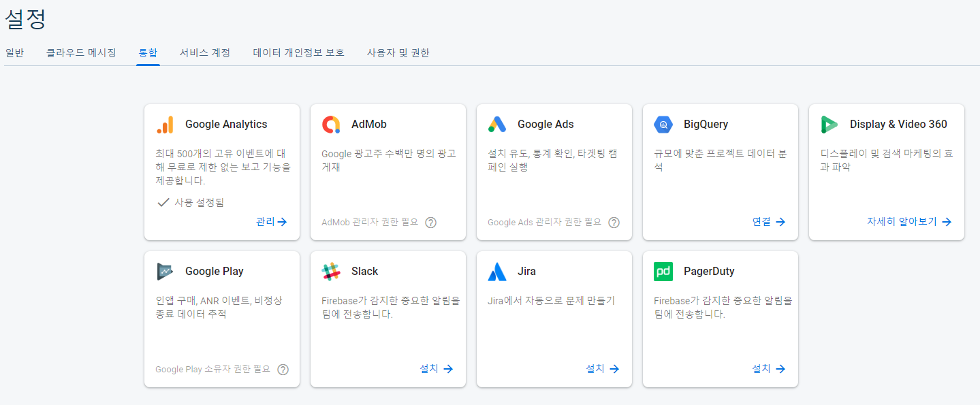Screen dimensions: 980x405
Task: Click 설치 유도, 통계 확인 description text
Action: pos(554,160)
